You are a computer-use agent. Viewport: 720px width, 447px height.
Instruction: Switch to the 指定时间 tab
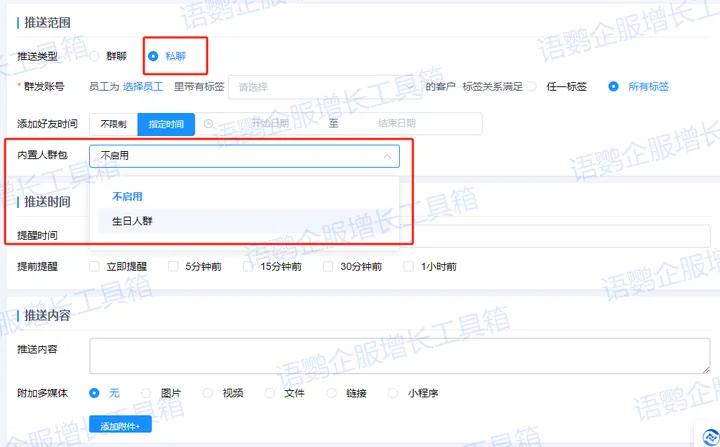click(165, 124)
